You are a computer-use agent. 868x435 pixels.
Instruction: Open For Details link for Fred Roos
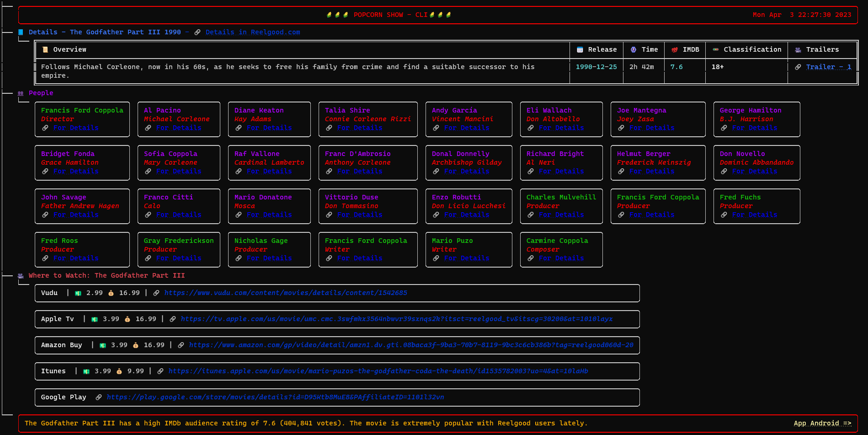76,258
